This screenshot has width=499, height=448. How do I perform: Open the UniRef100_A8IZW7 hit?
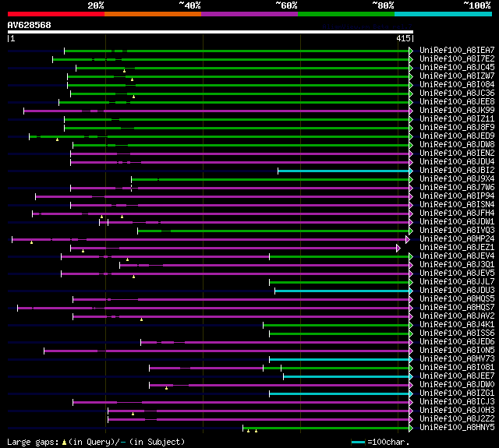(x=457, y=76)
